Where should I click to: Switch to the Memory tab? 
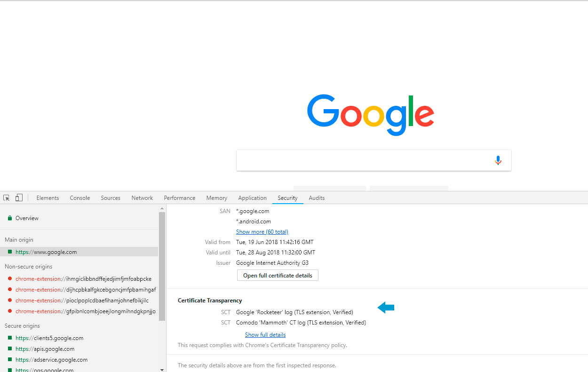(x=216, y=198)
